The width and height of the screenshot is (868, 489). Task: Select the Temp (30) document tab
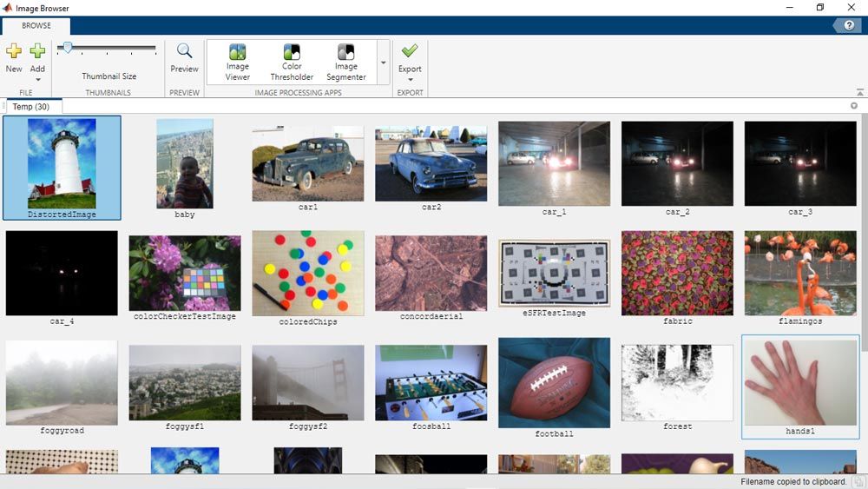[x=30, y=107]
